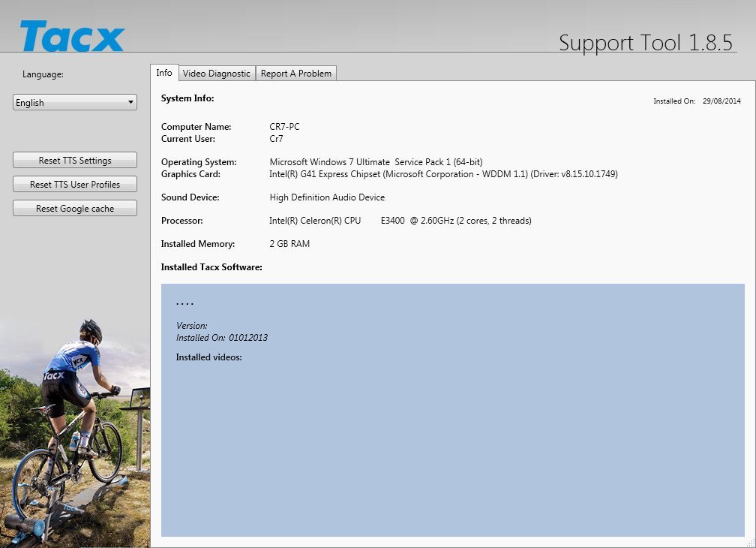Click the cyclist trainer image
This screenshot has width=756, height=548.
click(75, 432)
